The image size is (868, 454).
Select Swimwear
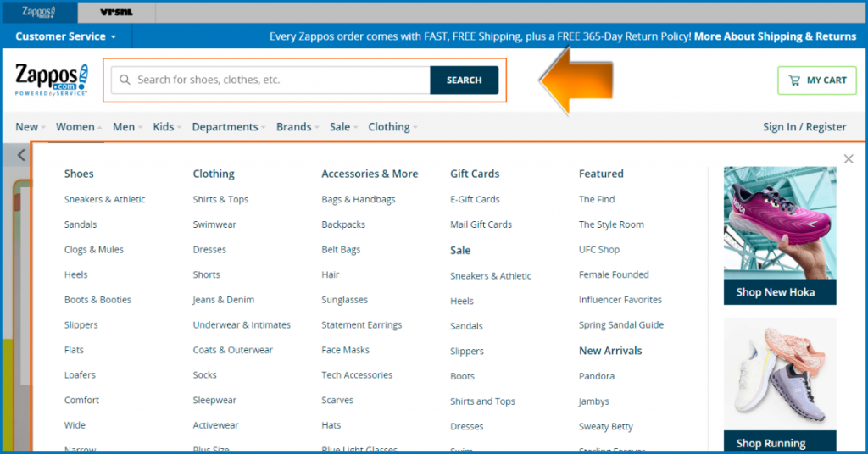[214, 224]
